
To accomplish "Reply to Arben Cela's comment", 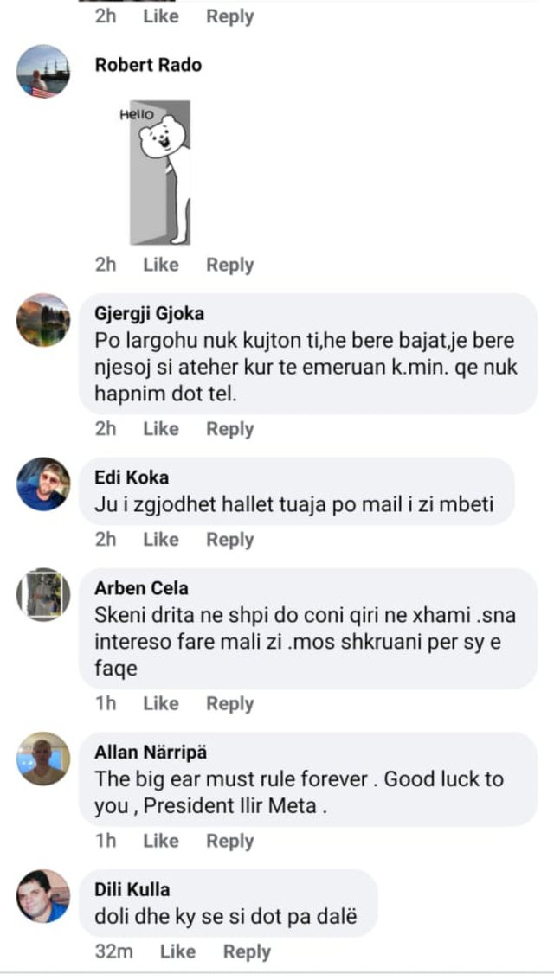I will pos(229,703).
